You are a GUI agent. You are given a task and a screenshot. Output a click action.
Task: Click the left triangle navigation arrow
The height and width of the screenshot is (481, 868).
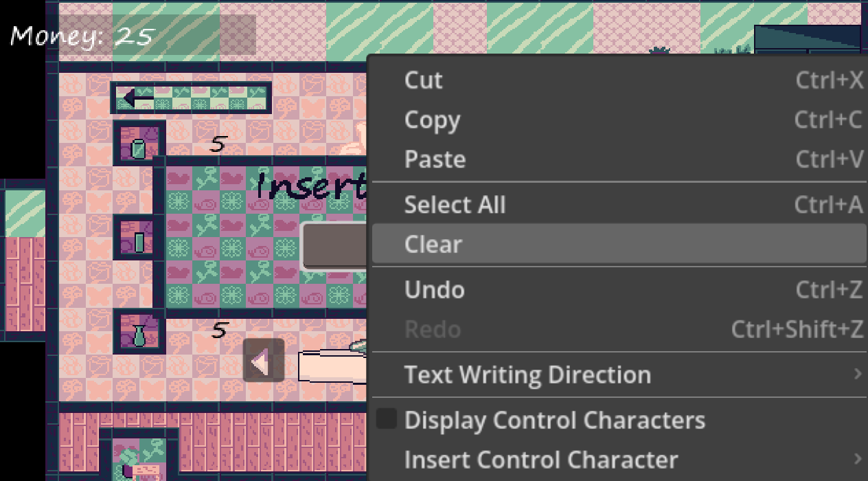pyautogui.click(x=263, y=361)
